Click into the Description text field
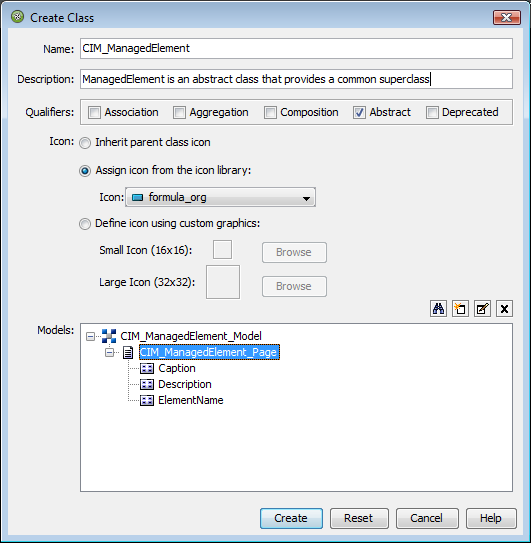Screen dimensions: 531x543 coord(296,79)
